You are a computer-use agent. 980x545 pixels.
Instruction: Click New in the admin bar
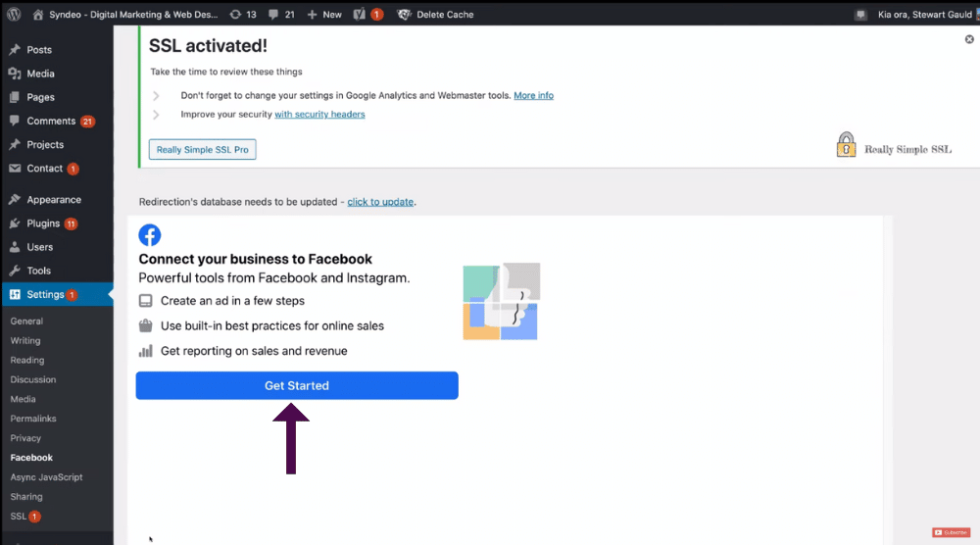tap(332, 15)
